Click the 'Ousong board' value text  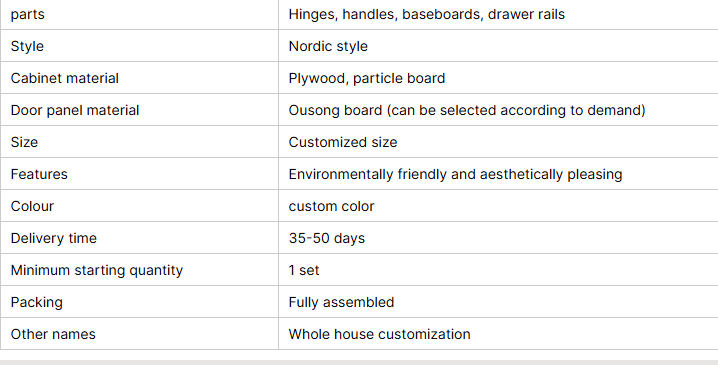[335, 110]
